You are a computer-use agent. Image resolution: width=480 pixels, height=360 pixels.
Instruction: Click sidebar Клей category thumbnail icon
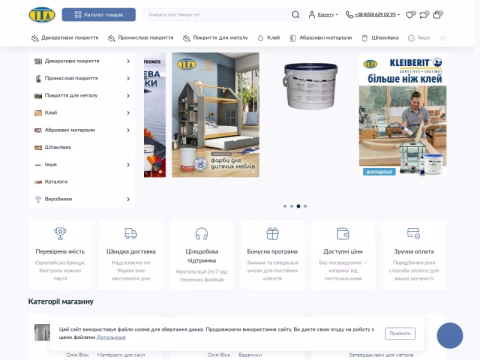(38, 113)
